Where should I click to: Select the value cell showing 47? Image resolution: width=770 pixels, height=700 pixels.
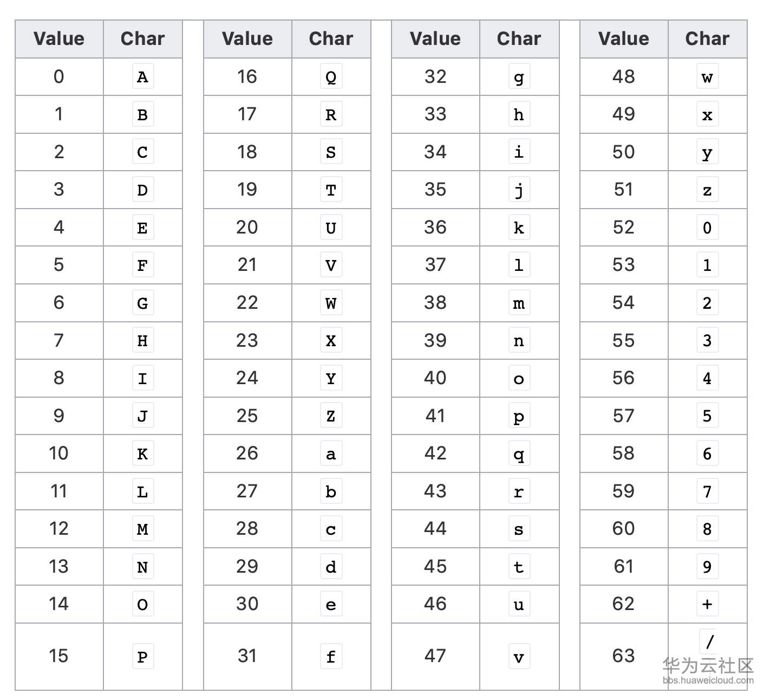pos(435,656)
